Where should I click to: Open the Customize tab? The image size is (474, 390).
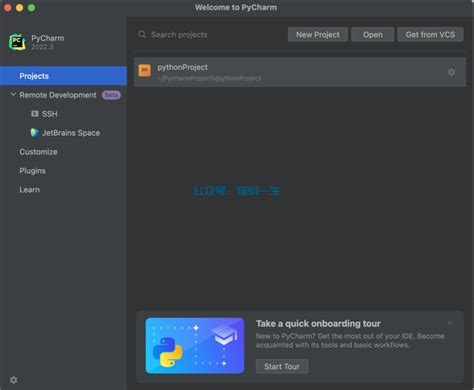point(38,152)
